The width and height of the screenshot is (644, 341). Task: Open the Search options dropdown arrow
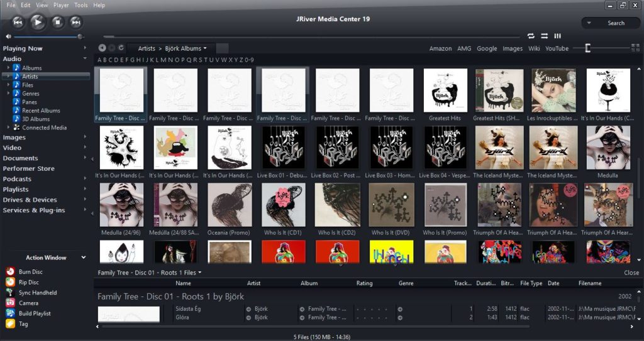[x=589, y=23]
